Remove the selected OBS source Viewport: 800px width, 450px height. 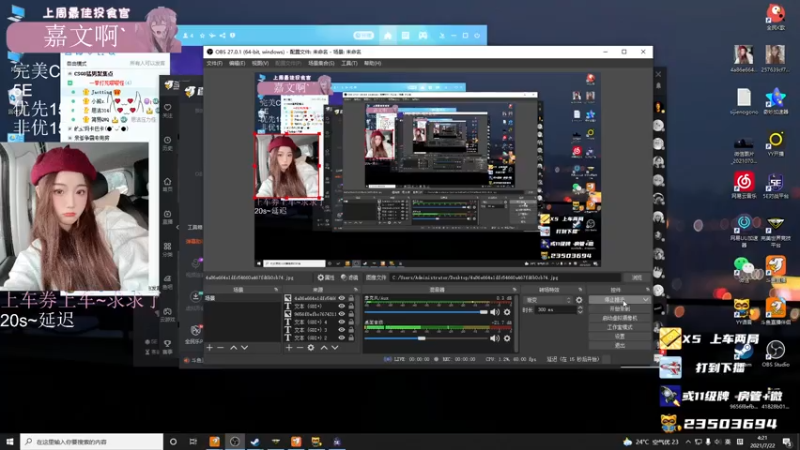tap(299, 347)
